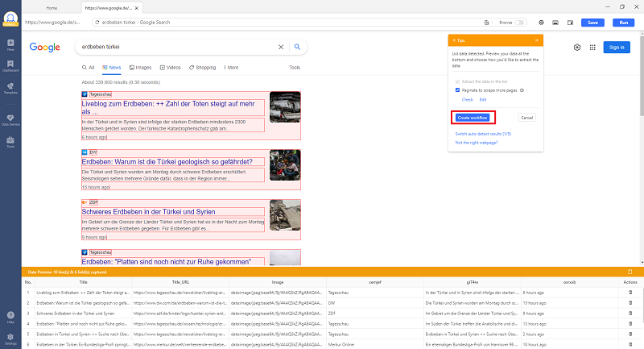Open Settings in the bottom sidebar
644x349 pixels.
coord(10,339)
